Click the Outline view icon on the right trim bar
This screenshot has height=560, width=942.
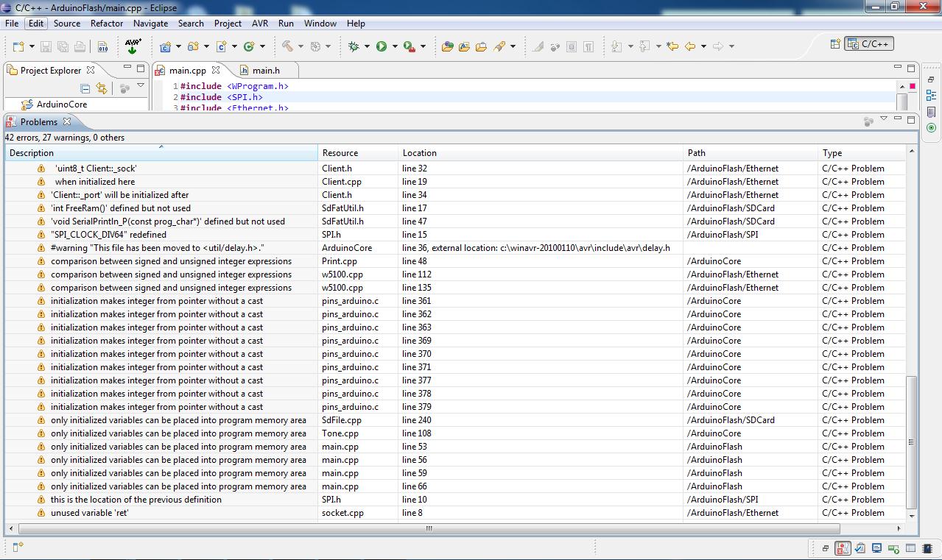932,96
